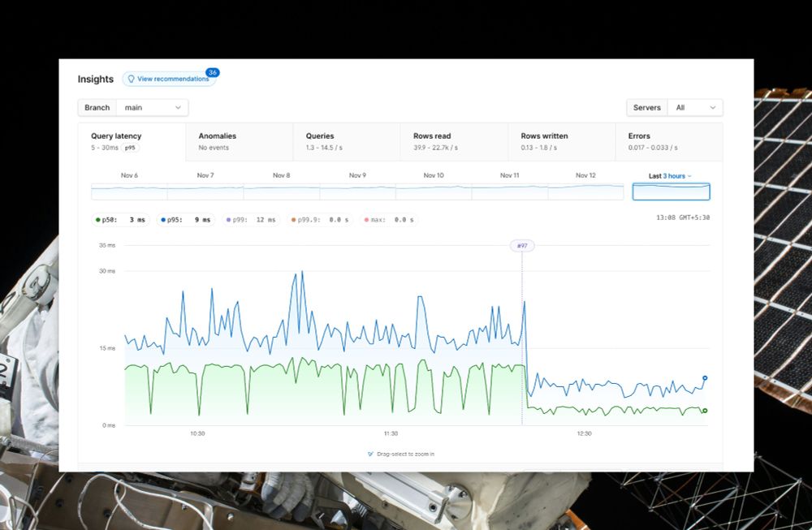Select the Nov 11 timeline segment
The width and height of the screenshot is (812, 530).
[x=510, y=192]
